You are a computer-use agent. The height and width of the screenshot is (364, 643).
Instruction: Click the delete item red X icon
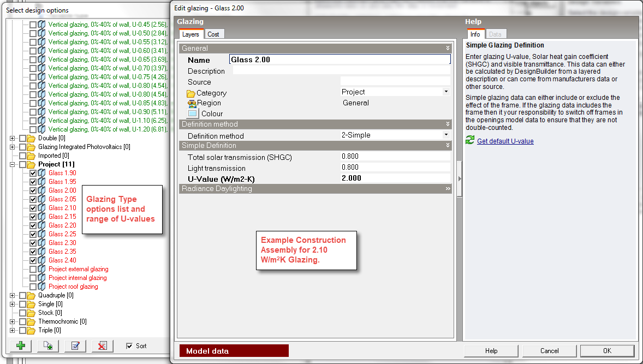[102, 345]
